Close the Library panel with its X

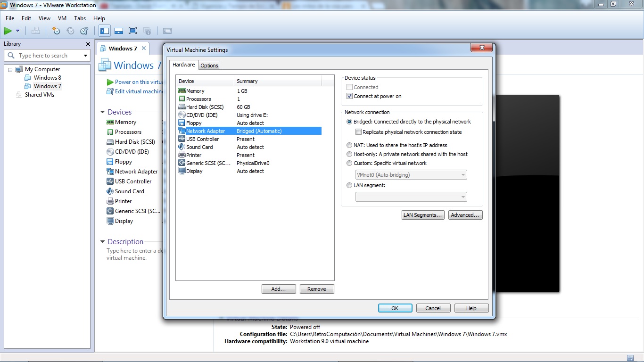[88, 44]
